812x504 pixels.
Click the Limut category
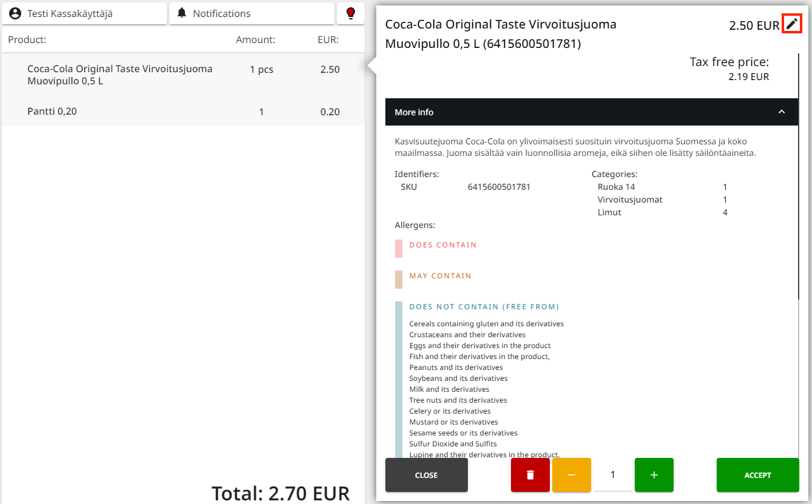609,212
